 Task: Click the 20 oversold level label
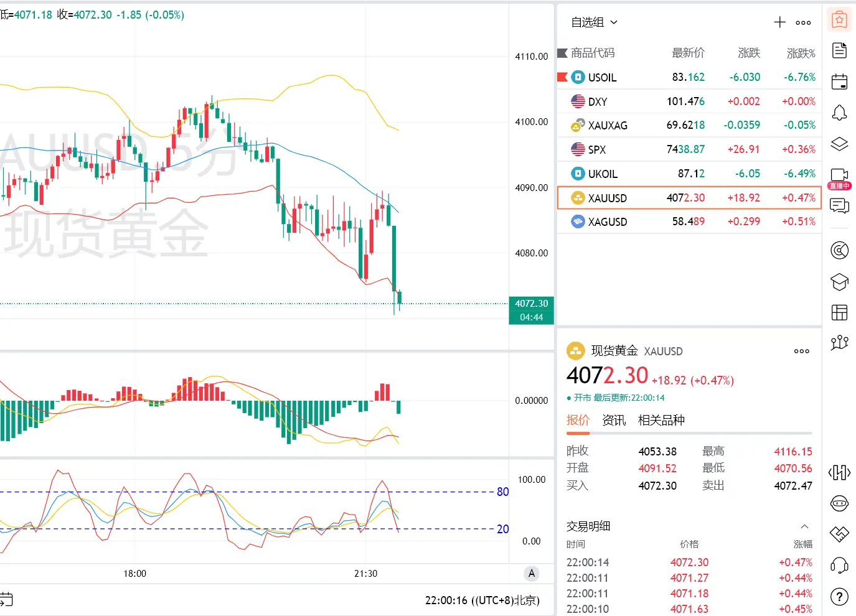(x=503, y=529)
